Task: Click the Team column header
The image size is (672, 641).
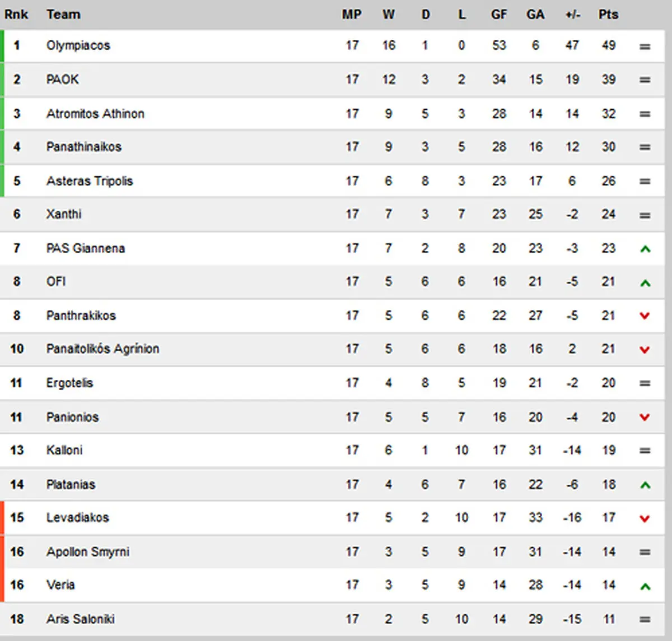Action: pyautogui.click(x=63, y=15)
